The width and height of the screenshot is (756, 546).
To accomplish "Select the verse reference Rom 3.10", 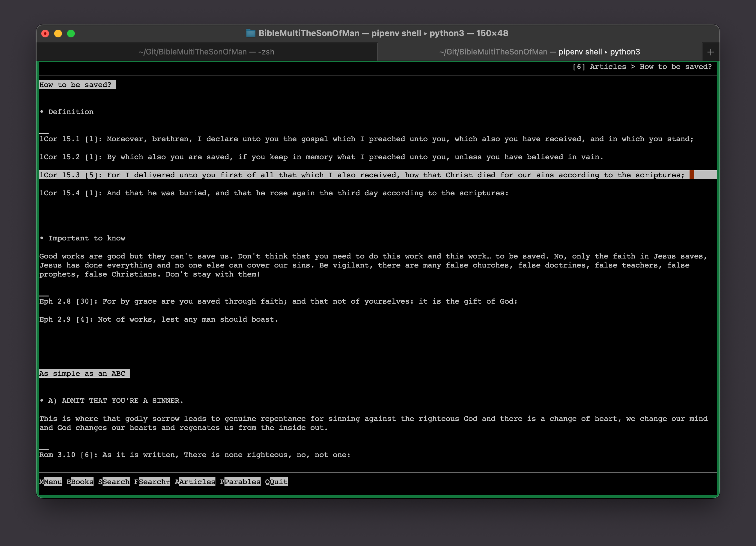I will point(59,454).
